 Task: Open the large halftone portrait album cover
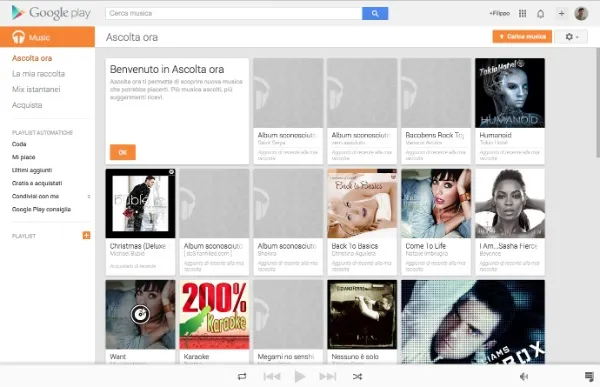click(473, 322)
